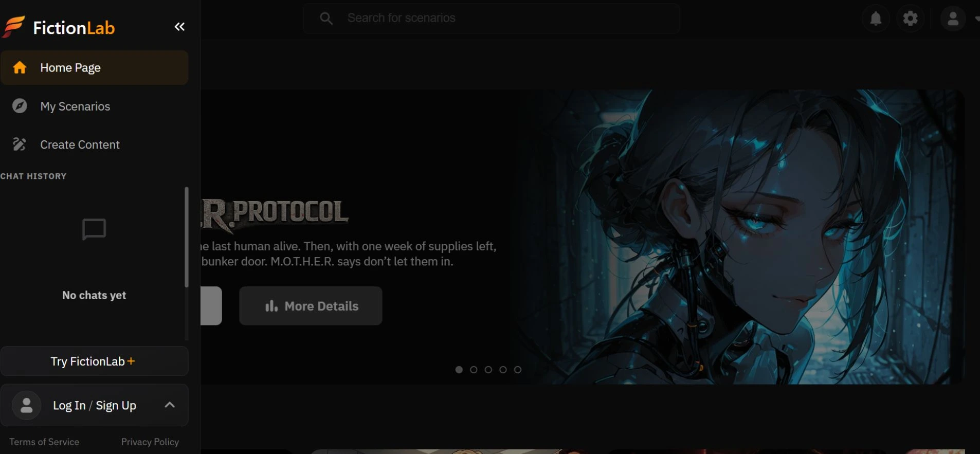Go to Home Page in sidebar
The width and height of the screenshot is (980, 454).
(95, 67)
